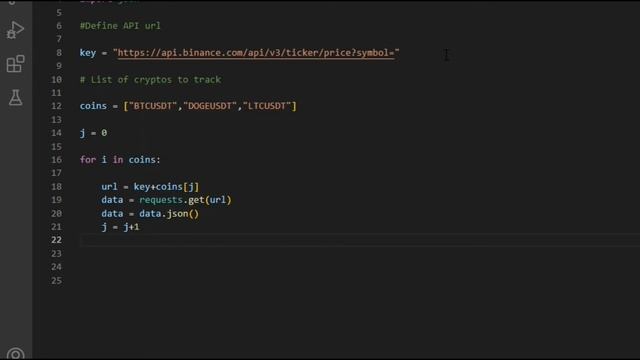Image resolution: width=640 pixels, height=360 pixels.
Task: Click the "#Define API url" comment
Action: 120,26
